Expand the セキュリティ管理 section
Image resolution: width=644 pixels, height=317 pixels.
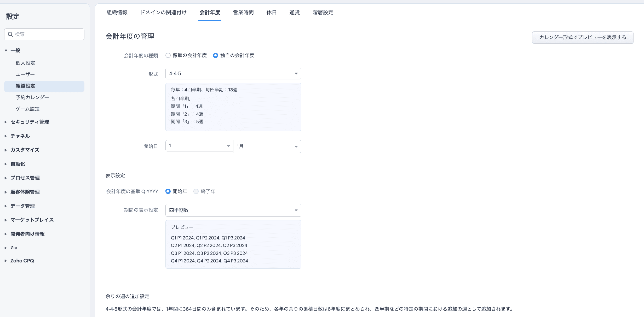[6, 122]
